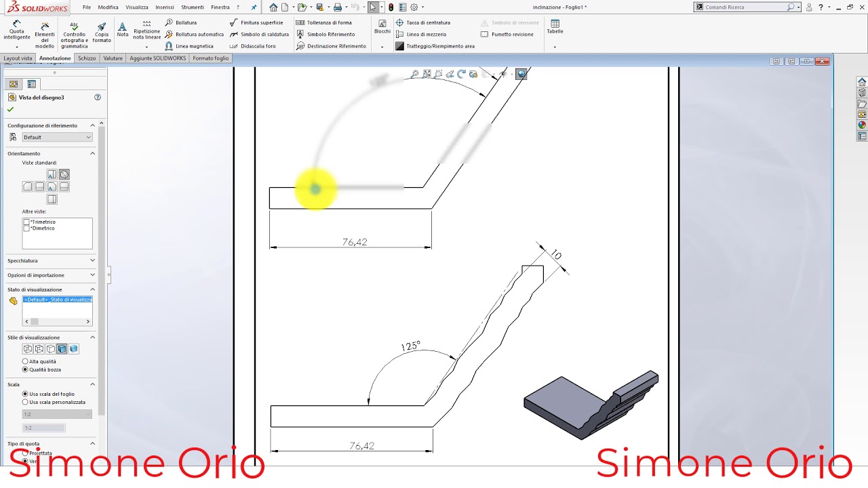Open the Strumenti menu
The height and width of the screenshot is (488, 868).
192,7
